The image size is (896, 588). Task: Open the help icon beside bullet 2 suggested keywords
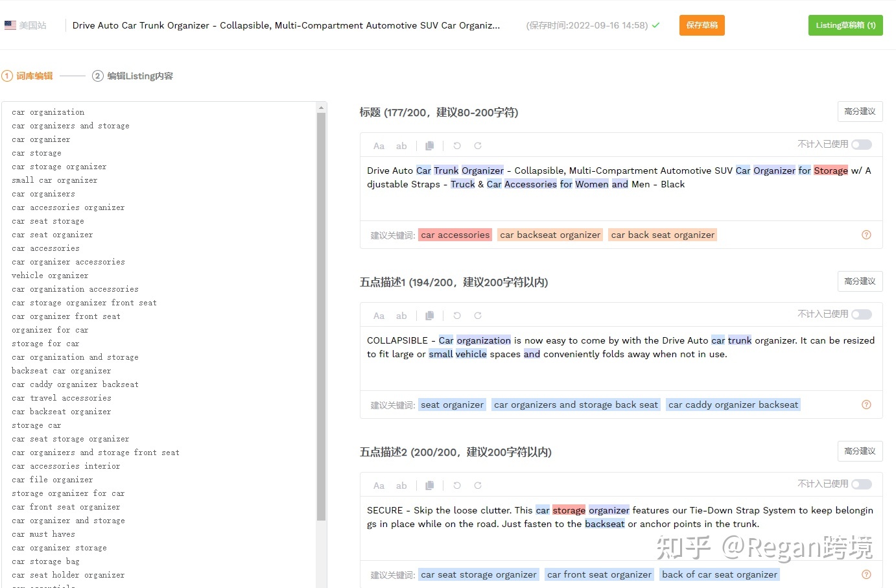[866, 574]
